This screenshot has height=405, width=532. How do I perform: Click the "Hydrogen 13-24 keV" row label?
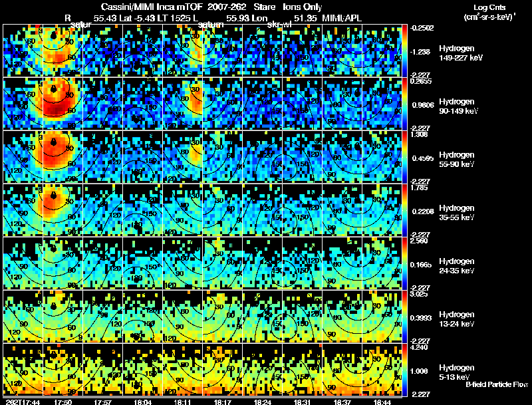click(457, 319)
